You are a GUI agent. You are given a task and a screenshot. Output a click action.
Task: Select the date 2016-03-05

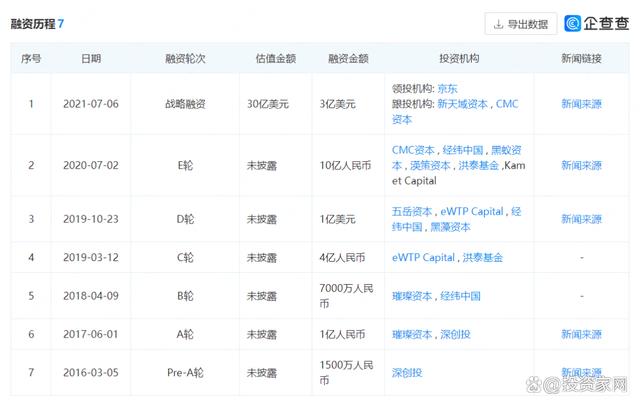pyautogui.click(x=91, y=373)
